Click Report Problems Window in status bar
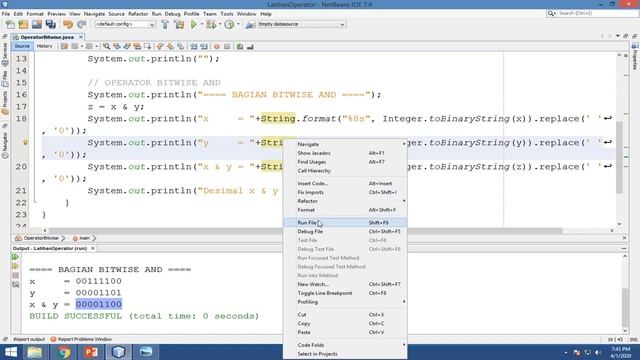 coord(81,339)
